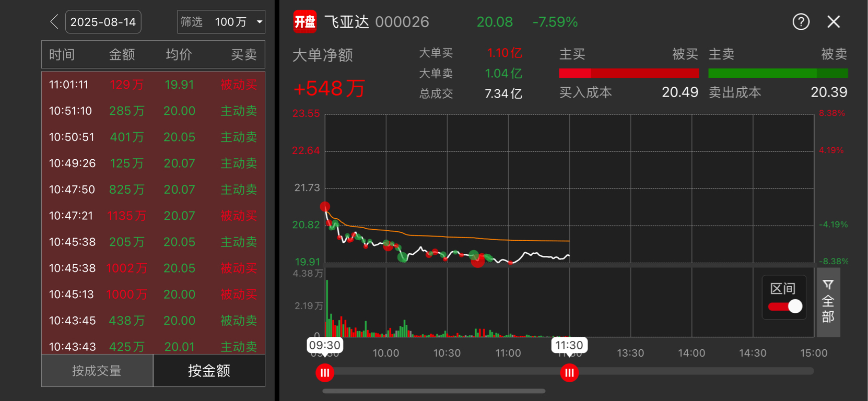Switch to the 按金额 tab

[x=209, y=371]
